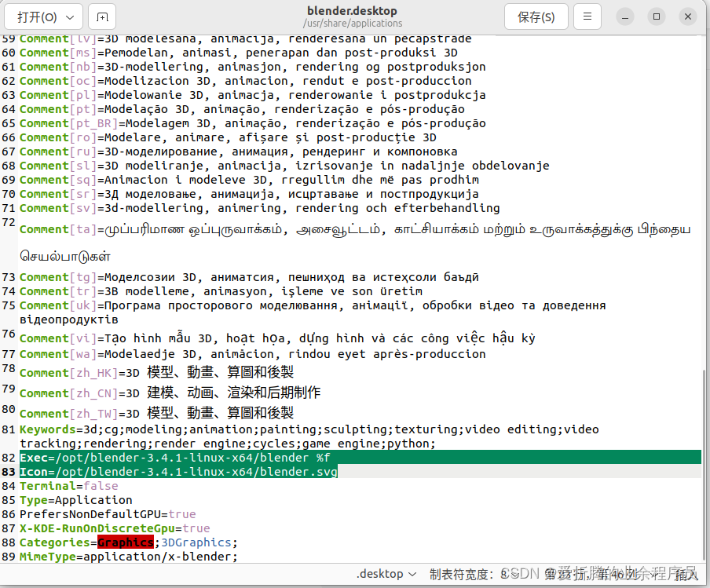The height and width of the screenshot is (588, 710).
Task: Click the Exec= line 82
Action: point(175,458)
